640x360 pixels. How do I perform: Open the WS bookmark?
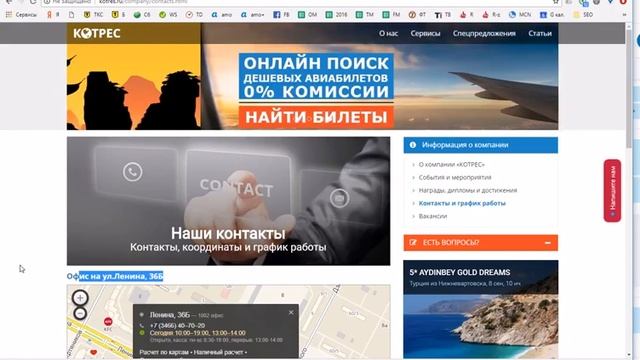pyautogui.click(x=168, y=15)
